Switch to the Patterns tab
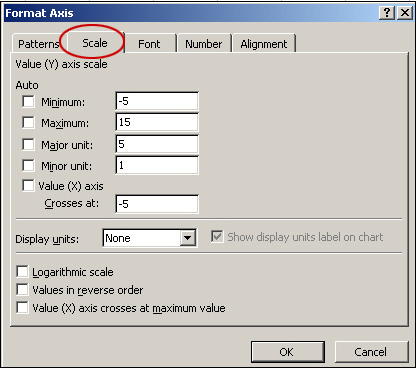Screen dimensions: 416x368 point(38,44)
